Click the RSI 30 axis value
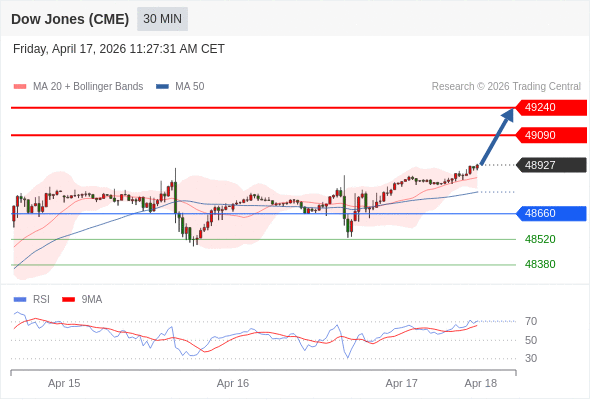590x400 pixels. click(531, 358)
